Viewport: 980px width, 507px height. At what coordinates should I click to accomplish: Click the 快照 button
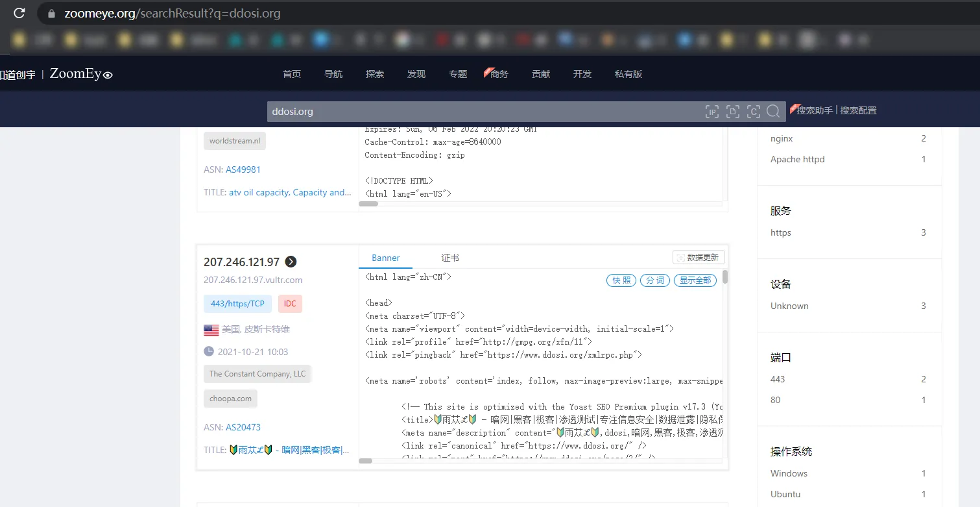pos(621,280)
